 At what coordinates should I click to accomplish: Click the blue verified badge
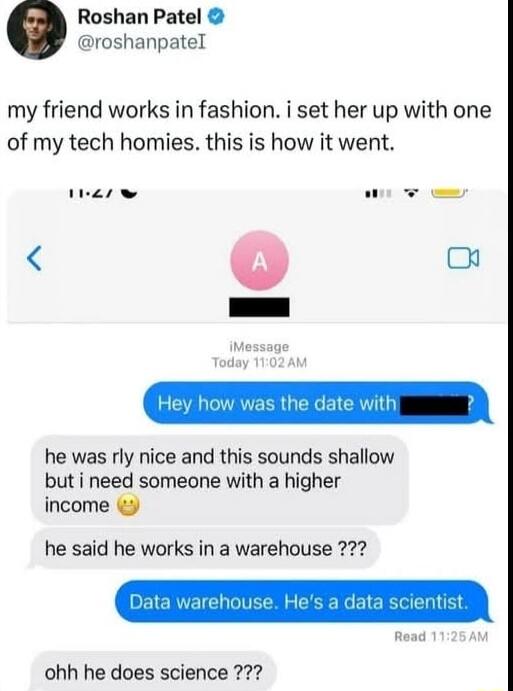click(x=218, y=17)
